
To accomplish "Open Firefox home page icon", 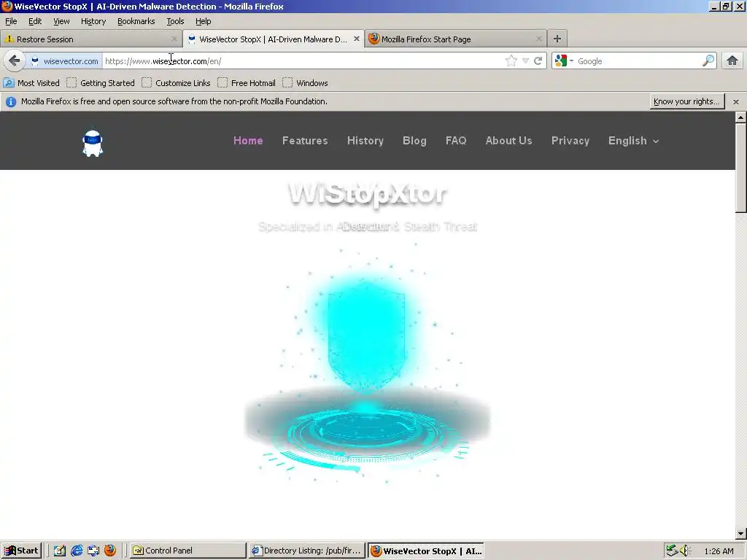I will pyautogui.click(x=732, y=61).
